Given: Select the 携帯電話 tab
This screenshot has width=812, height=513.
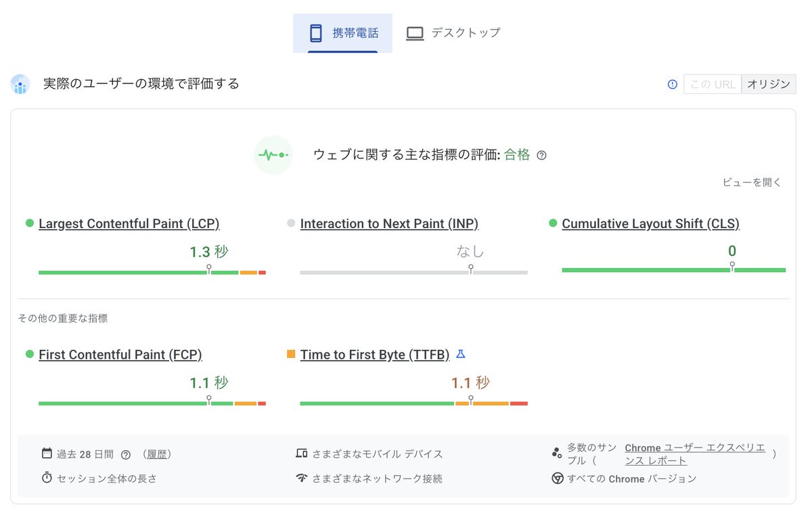Looking at the screenshot, I should pyautogui.click(x=342, y=32).
